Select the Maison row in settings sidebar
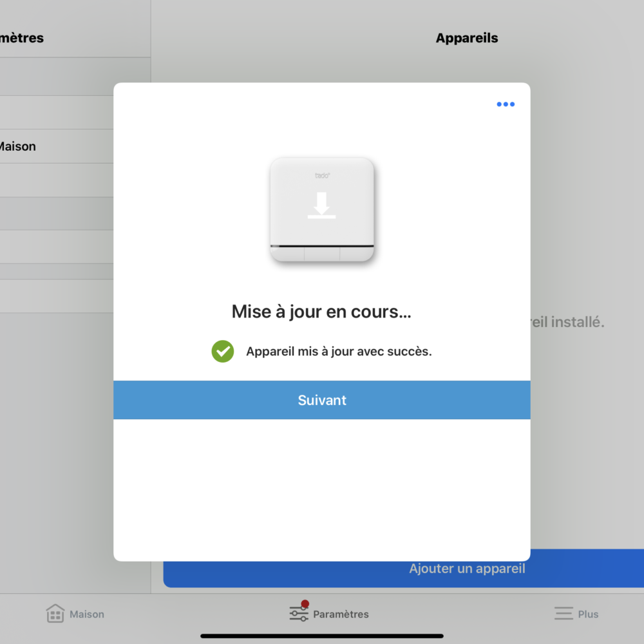This screenshot has width=644, height=644. click(x=57, y=146)
